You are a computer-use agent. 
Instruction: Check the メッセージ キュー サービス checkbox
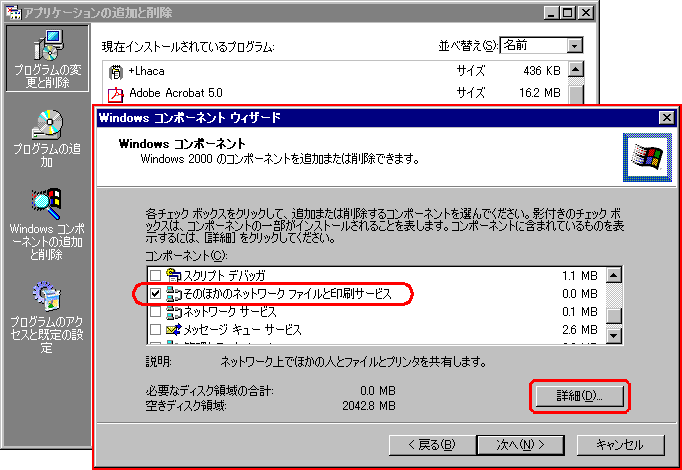click(x=155, y=330)
